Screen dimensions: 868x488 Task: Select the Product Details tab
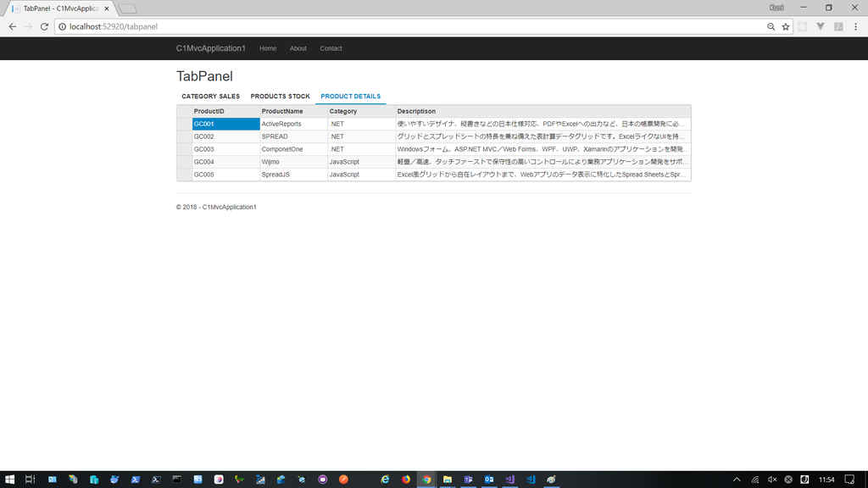click(x=350, y=97)
